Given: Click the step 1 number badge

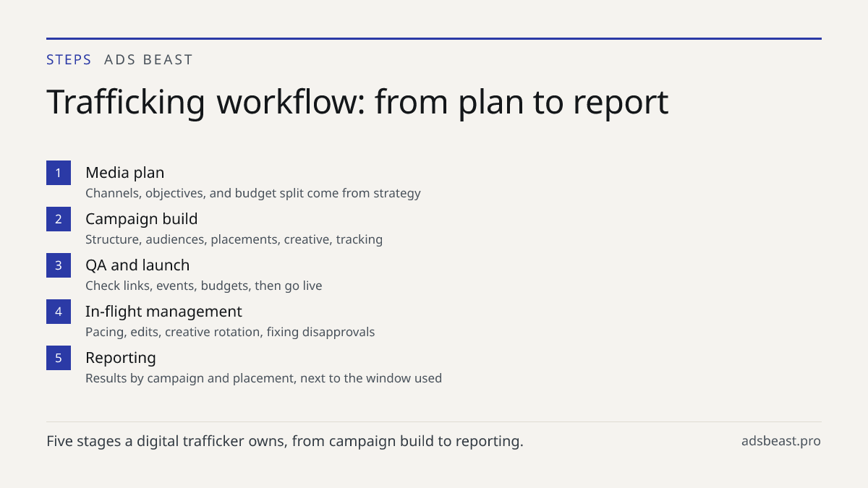Looking at the screenshot, I should [x=59, y=173].
